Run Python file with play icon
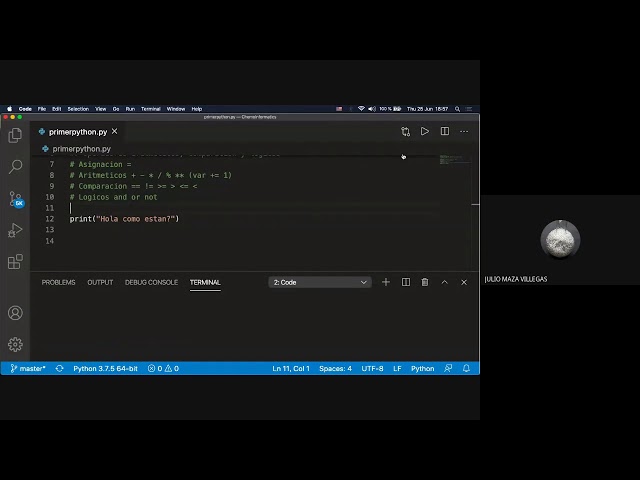This screenshot has width=640, height=480. pos(425,131)
